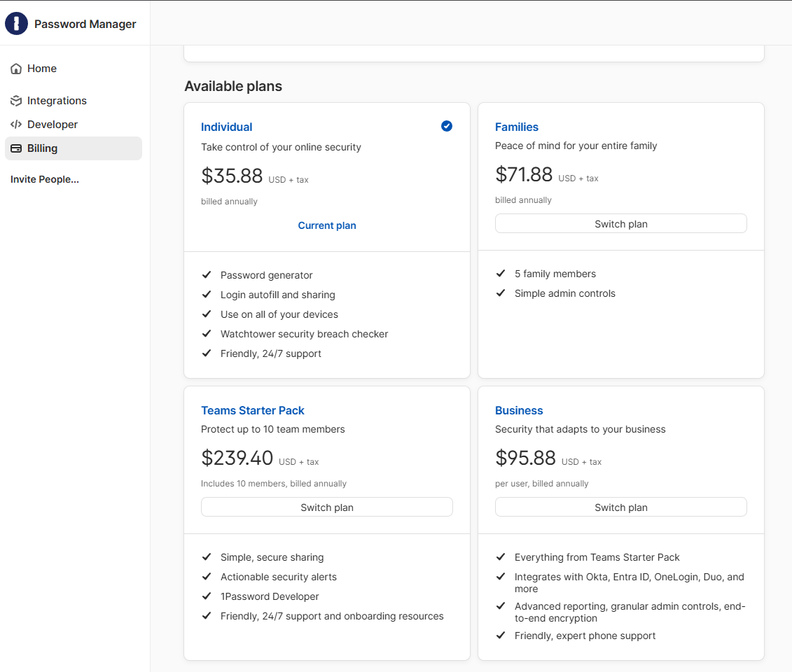Screen dimensions: 792x672
Task: Open Developer via the code brackets icon
Action: tap(15, 124)
